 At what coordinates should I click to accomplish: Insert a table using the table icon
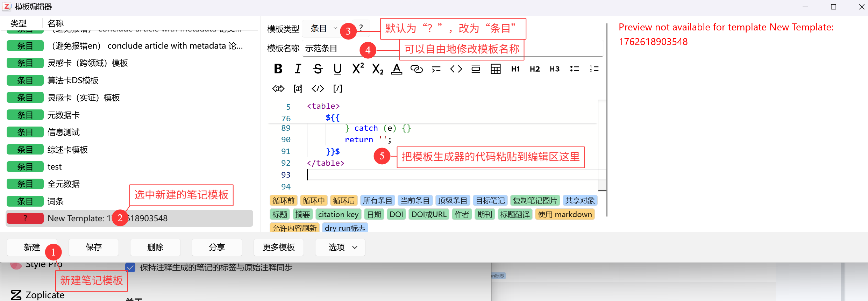(x=495, y=69)
